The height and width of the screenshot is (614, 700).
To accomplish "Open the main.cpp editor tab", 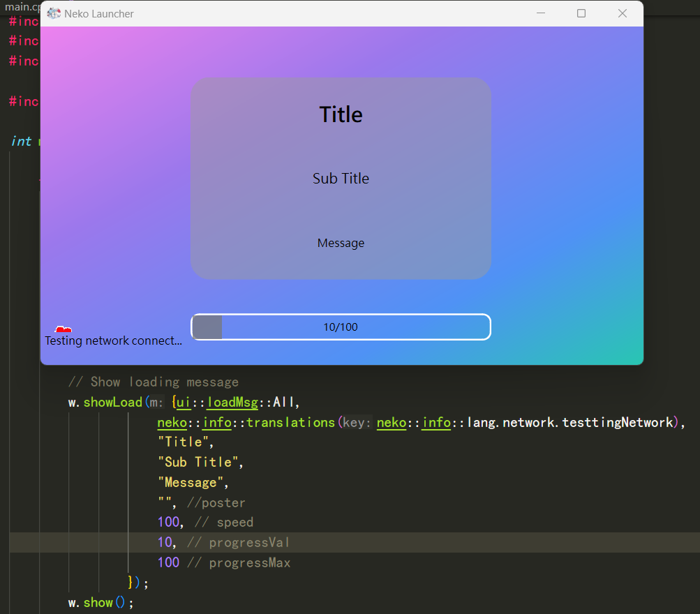I will (x=22, y=7).
